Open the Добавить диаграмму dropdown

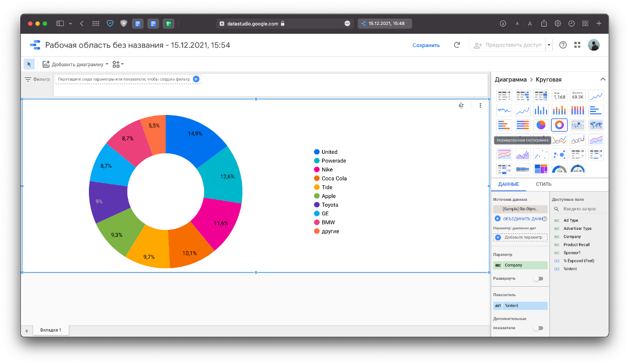click(x=76, y=64)
